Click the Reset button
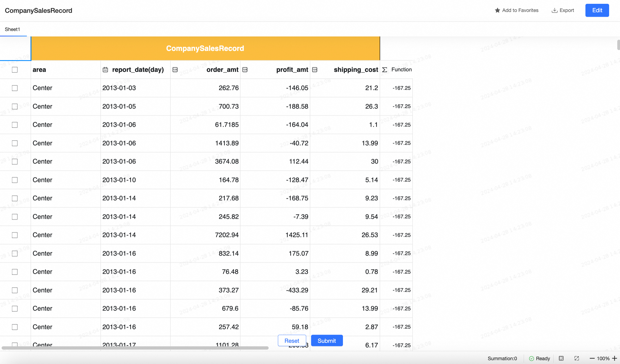 coord(292,341)
